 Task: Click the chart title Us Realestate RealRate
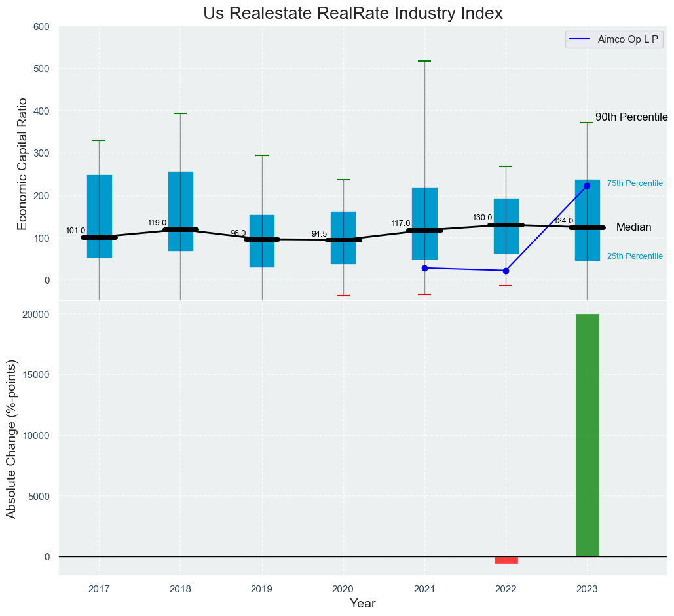tap(352, 13)
